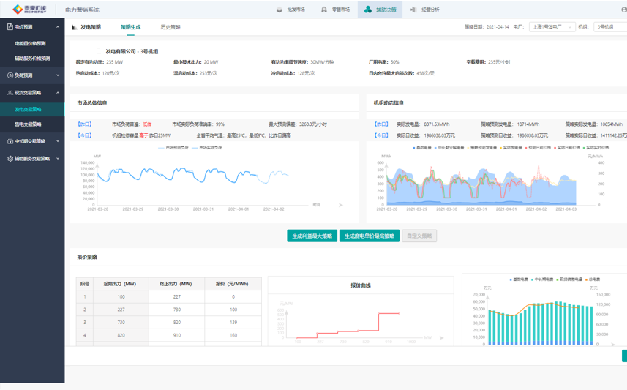The width and height of the screenshot is (627, 390).
Task: Toggle the orange line legend item of bar chart
Action: coord(593,279)
